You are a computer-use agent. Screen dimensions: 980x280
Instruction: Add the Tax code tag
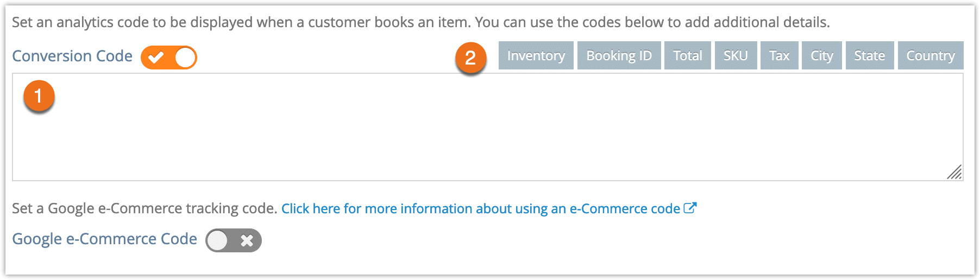coord(780,55)
